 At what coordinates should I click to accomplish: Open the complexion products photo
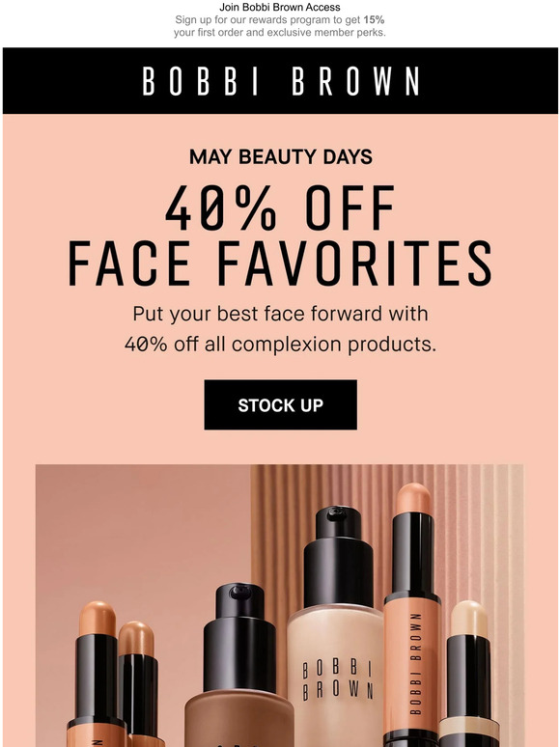coord(279,605)
